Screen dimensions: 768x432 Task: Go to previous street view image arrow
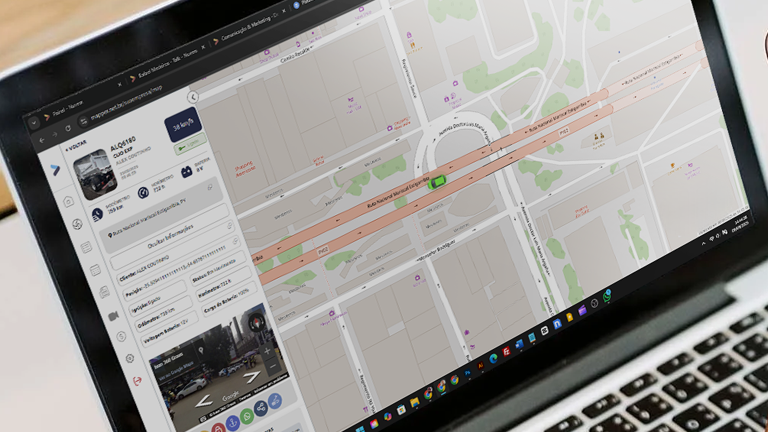[x=204, y=402]
